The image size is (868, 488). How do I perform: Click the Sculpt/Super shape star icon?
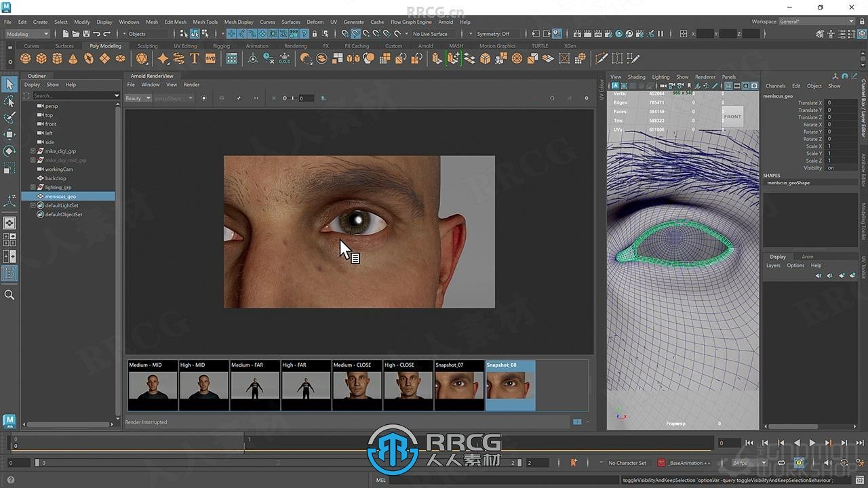(x=163, y=59)
